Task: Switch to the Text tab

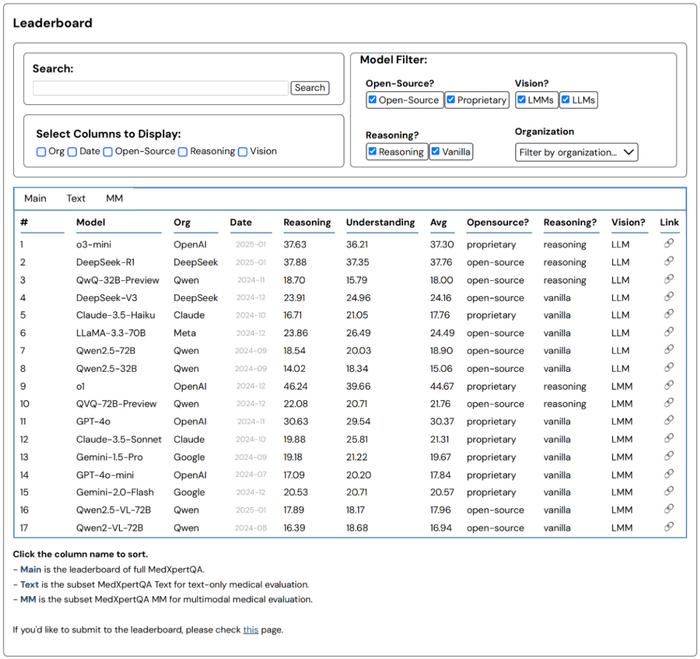Action: click(x=76, y=198)
